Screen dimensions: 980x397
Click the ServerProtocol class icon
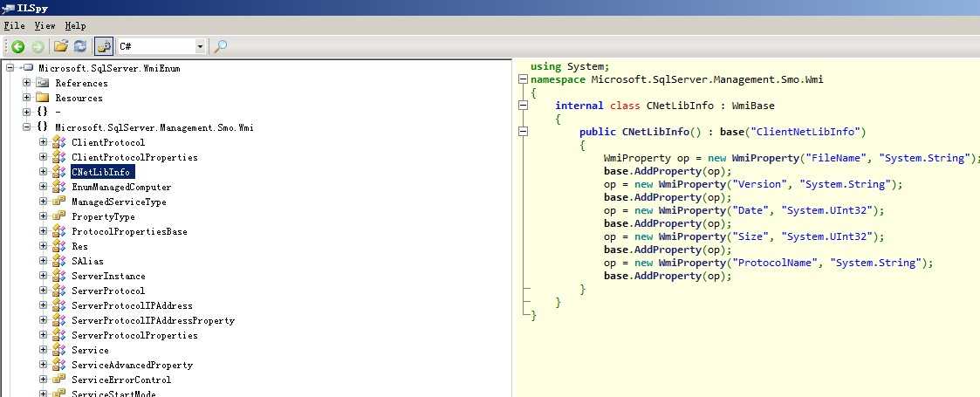tap(58, 291)
